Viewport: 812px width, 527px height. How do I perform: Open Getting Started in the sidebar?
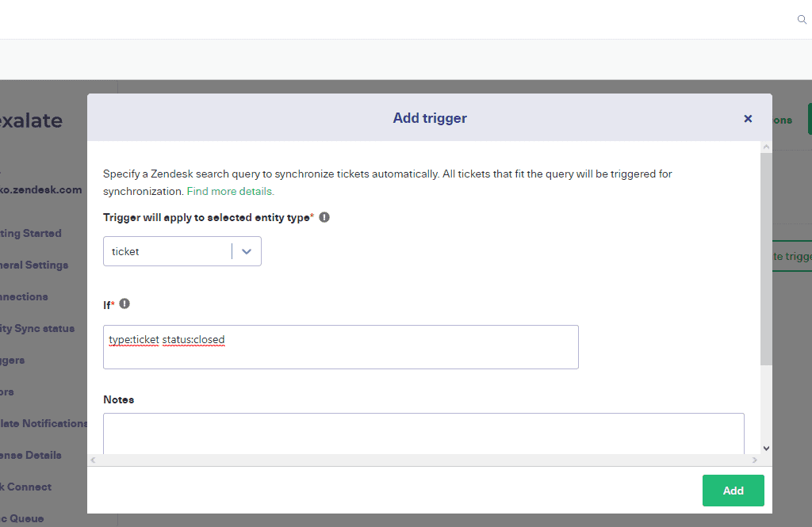click(x=31, y=234)
